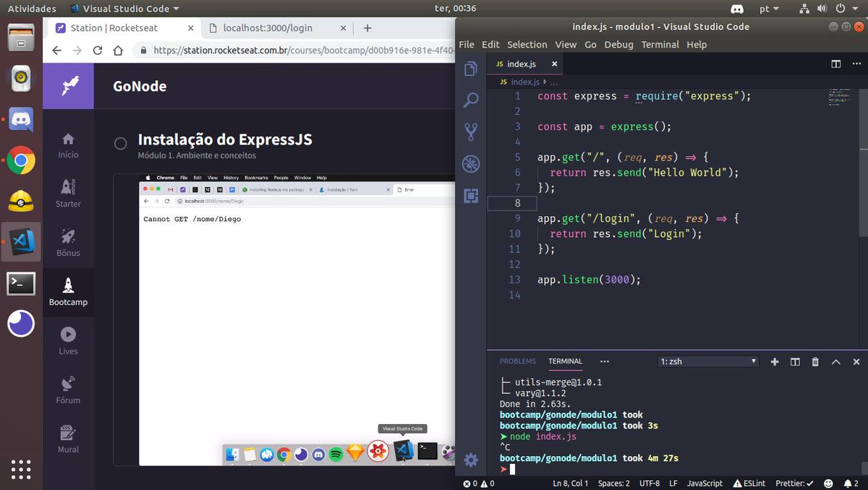Create a new terminal with plus icon

775,361
